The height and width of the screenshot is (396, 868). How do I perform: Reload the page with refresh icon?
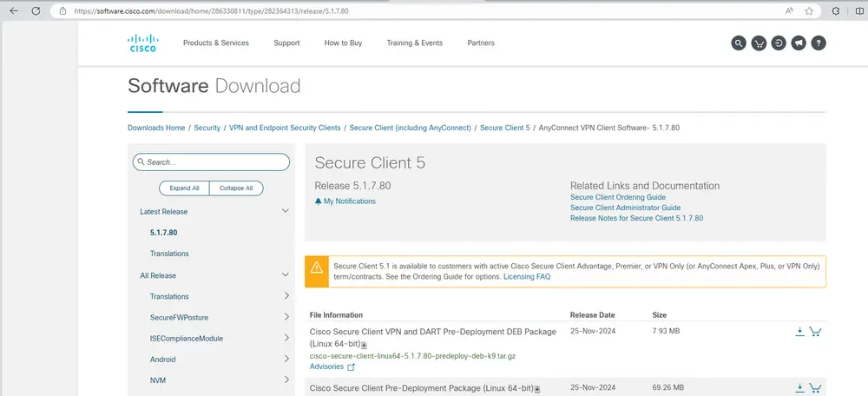pos(36,10)
